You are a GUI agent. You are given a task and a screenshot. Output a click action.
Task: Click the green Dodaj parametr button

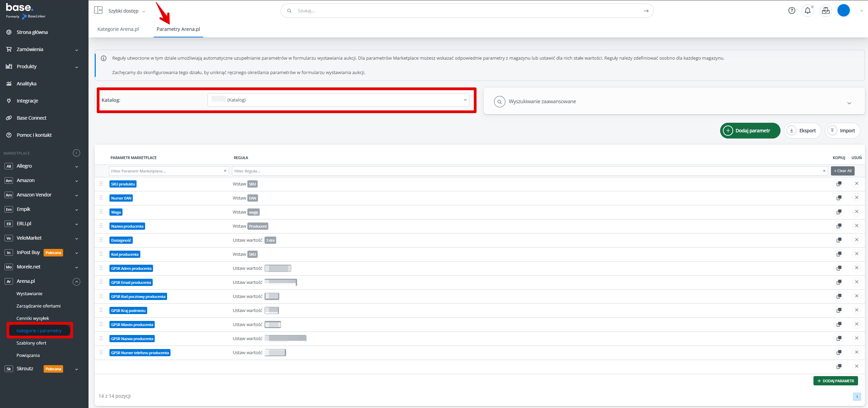(750, 131)
